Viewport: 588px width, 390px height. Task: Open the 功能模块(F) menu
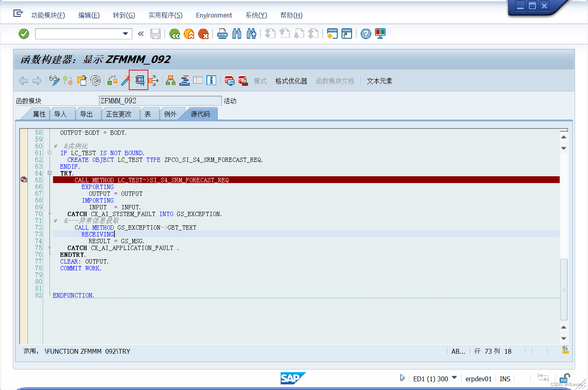pos(48,15)
